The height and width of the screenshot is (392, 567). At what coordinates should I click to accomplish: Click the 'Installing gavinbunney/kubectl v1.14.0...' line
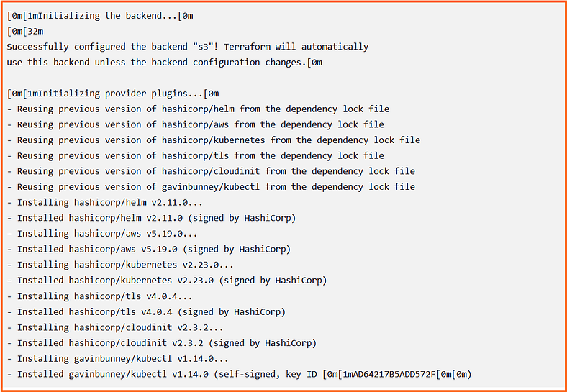pos(118,359)
